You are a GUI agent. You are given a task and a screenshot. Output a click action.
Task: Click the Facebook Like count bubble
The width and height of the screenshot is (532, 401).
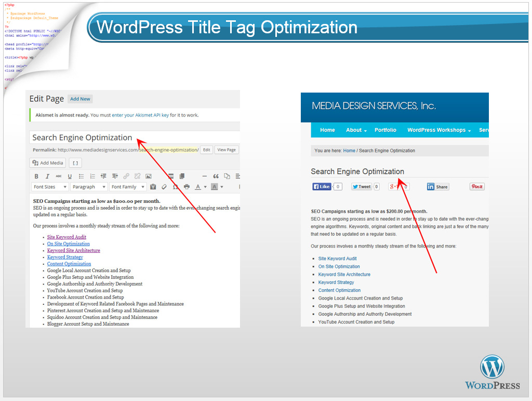[338, 186]
